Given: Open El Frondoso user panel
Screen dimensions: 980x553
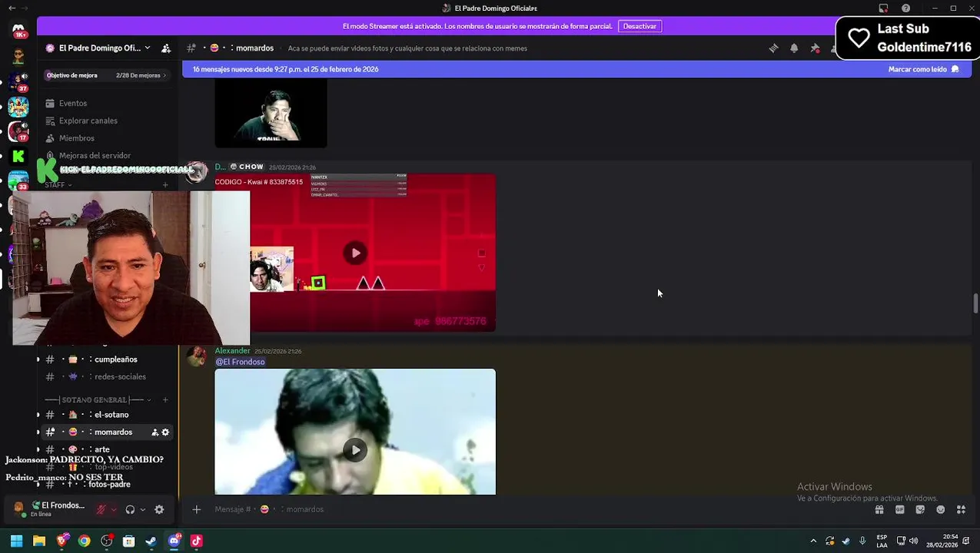Looking at the screenshot, I should [x=51, y=509].
